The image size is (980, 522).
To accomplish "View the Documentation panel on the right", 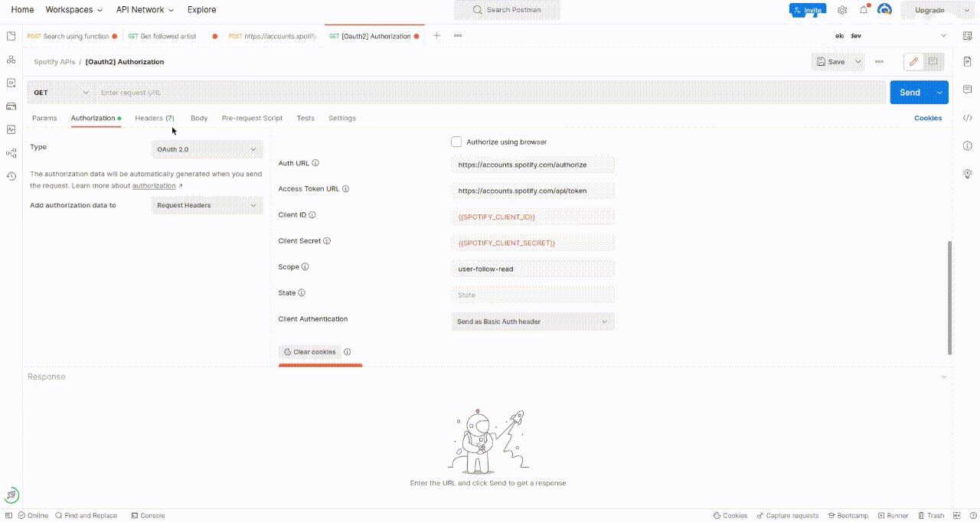I will (x=967, y=61).
